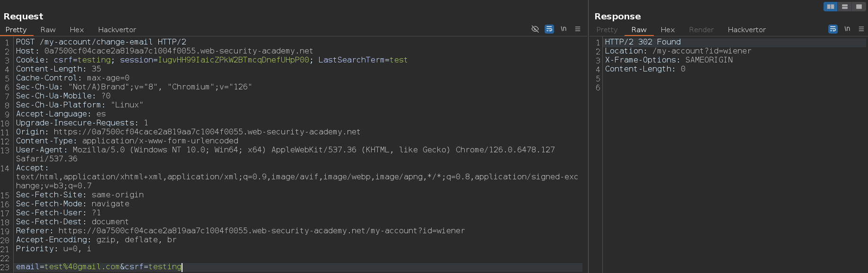Viewport: 868px width, 273px height.
Task: Switch to the Response Render tab
Action: point(701,30)
